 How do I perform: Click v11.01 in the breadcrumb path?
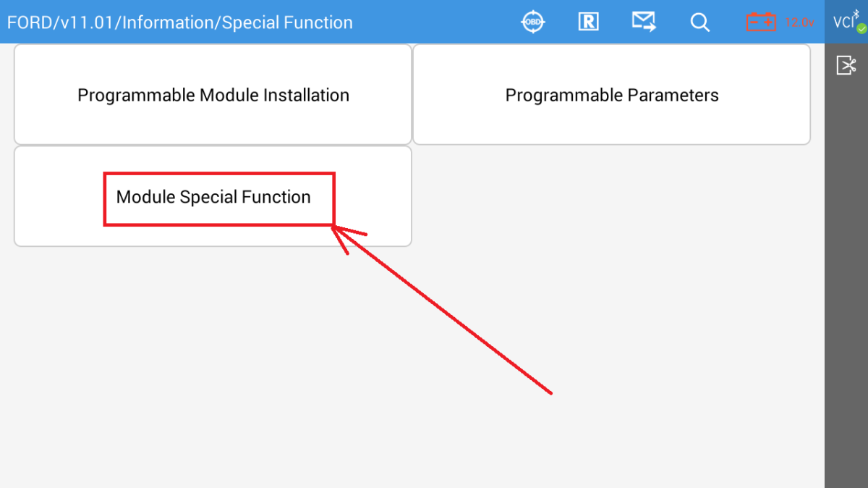pyautogui.click(x=87, y=22)
